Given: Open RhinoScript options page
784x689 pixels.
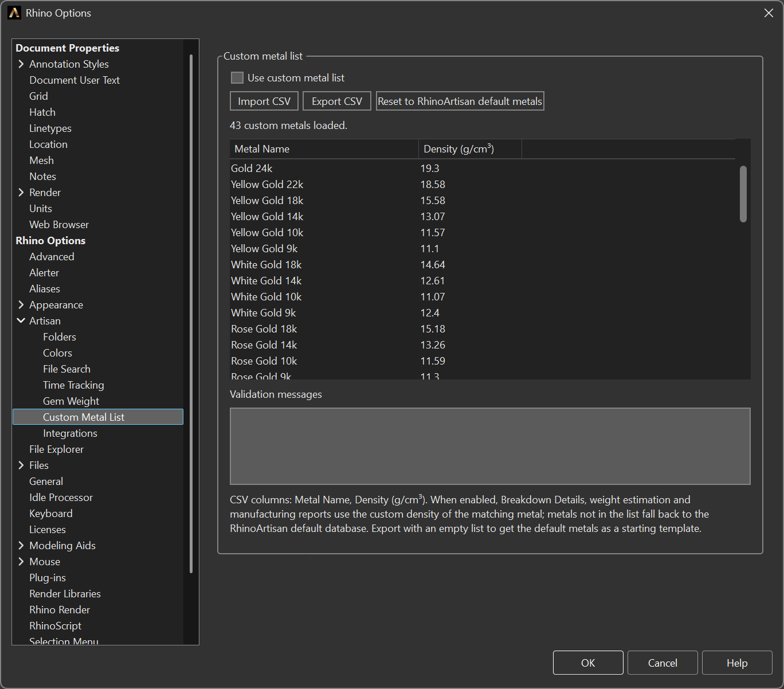Looking at the screenshot, I should point(55,625).
